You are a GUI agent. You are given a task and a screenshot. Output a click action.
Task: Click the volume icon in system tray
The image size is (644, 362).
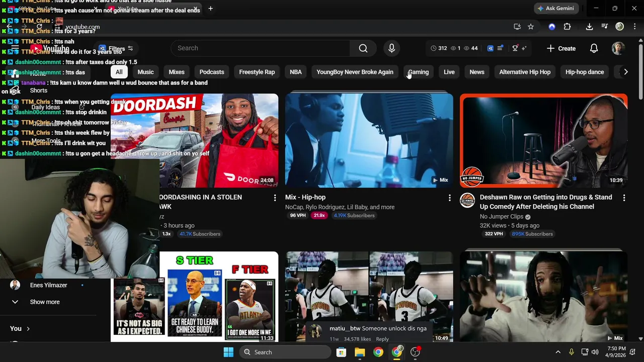(595, 352)
